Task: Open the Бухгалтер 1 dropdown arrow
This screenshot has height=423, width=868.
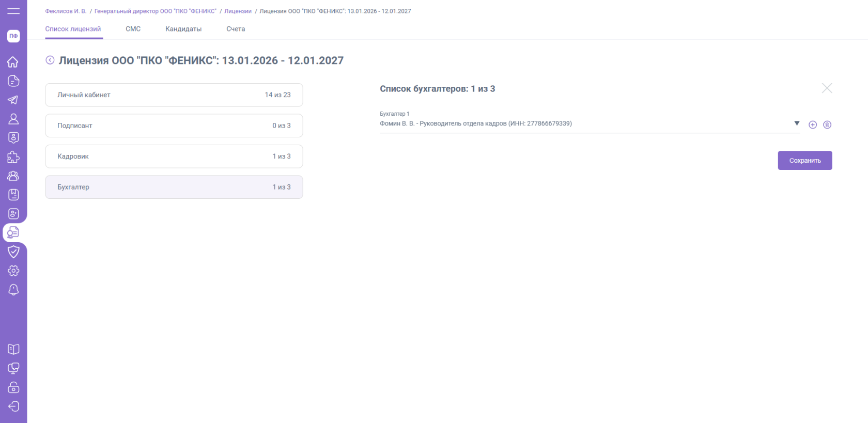Action: tap(797, 123)
